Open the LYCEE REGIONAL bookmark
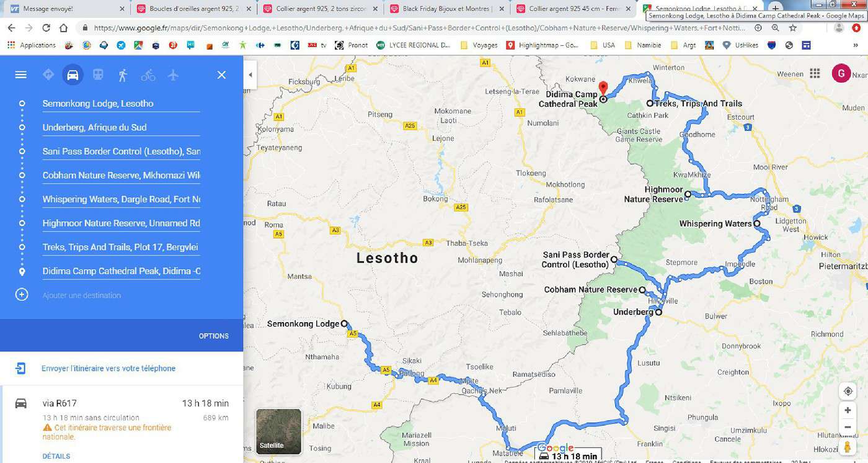This screenshot has width=868, height=463. pos(413,45)
